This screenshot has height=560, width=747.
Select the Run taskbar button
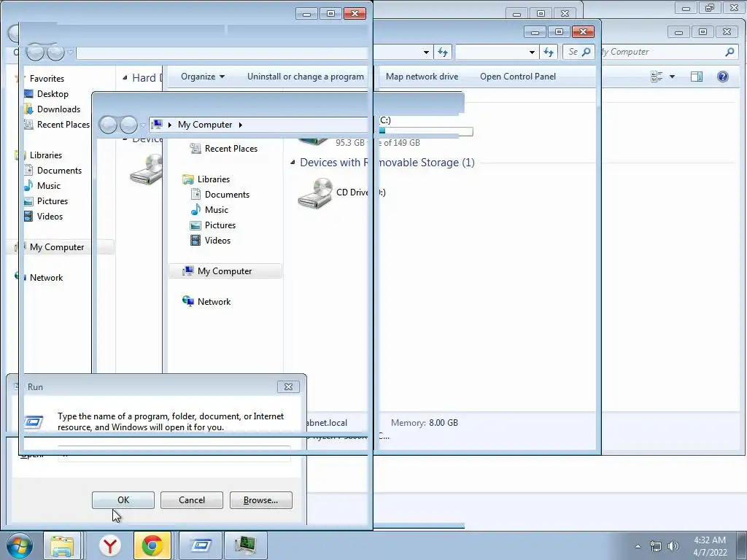click(201, 545)
